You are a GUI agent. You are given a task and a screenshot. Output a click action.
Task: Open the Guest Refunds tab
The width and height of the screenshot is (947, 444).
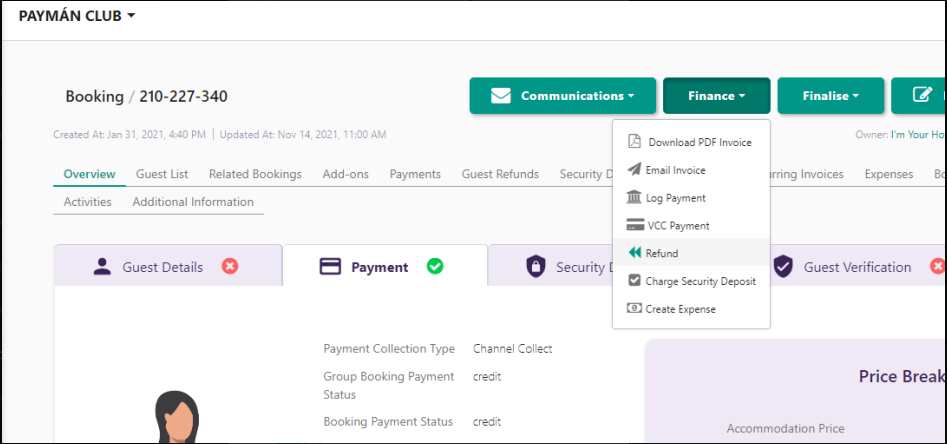[x=500, y=174]
